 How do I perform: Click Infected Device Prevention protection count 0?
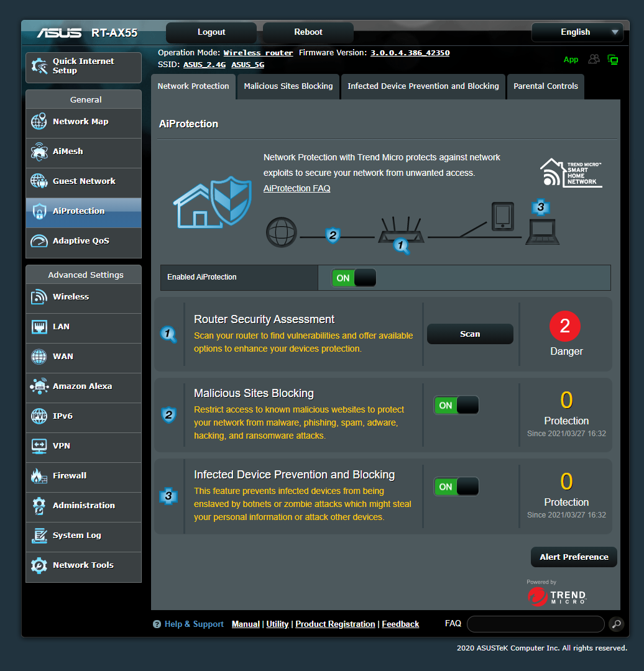(x=566, y=482)
